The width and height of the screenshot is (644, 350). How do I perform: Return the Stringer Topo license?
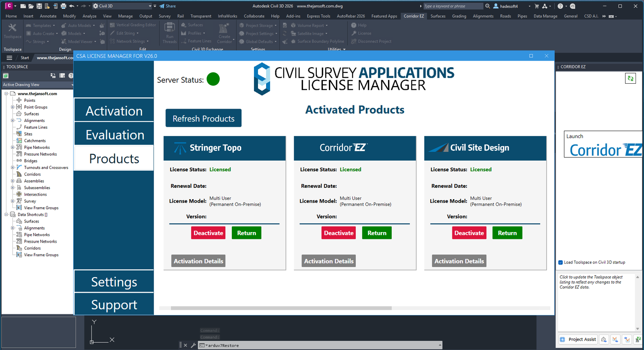coord(246,233)
